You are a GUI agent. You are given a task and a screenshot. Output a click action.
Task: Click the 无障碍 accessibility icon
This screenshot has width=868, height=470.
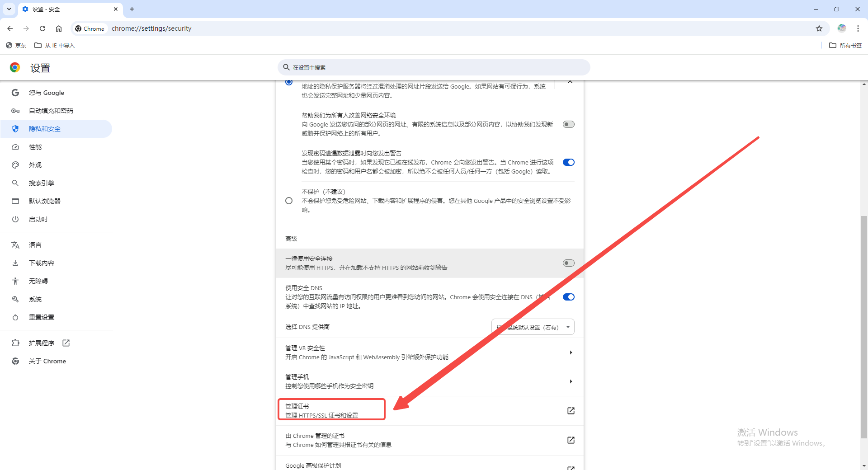15,281
